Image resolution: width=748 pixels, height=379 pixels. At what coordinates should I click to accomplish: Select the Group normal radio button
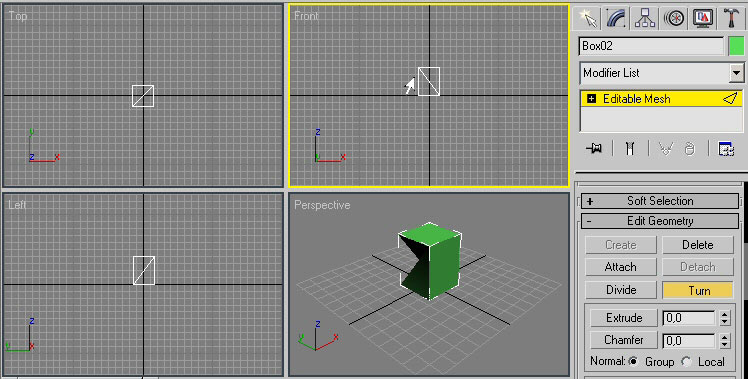coord(634,361)
